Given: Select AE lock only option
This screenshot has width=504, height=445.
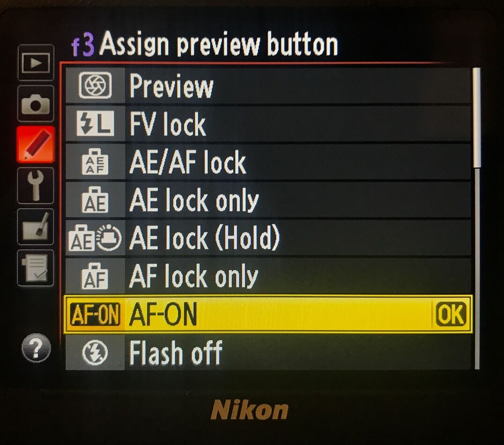Looking at the screenshot, I should (x=268, y=200).
